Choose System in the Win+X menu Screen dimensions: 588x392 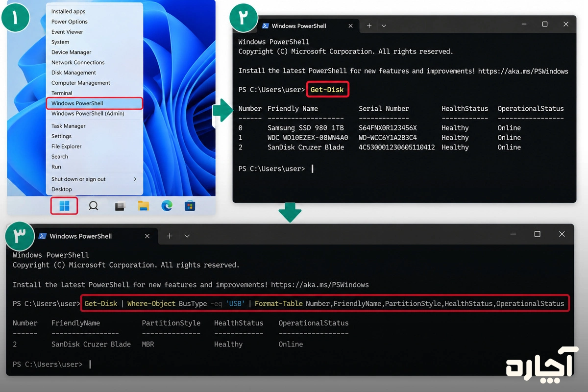coord(60,42)
